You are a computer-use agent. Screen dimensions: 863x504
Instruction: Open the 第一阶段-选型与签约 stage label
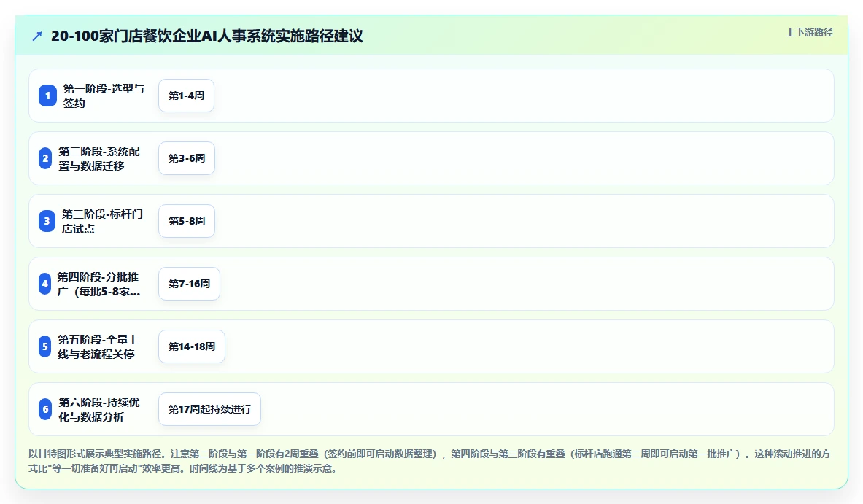click(104, 96)
